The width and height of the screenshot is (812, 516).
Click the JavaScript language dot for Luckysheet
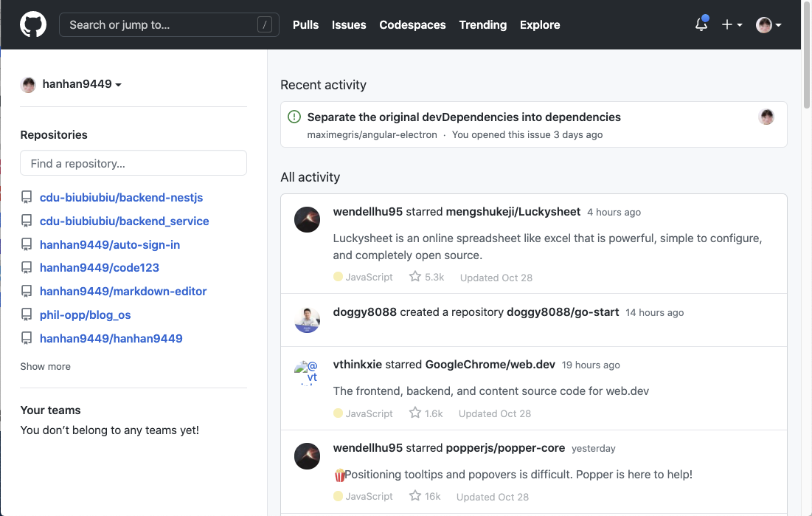339,277
